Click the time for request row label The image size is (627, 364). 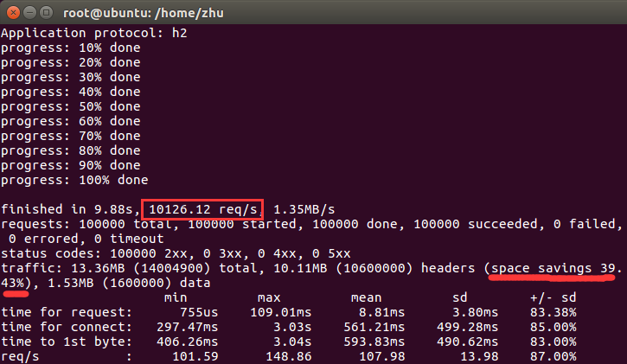pyautogui.click(x=67, y=312)
